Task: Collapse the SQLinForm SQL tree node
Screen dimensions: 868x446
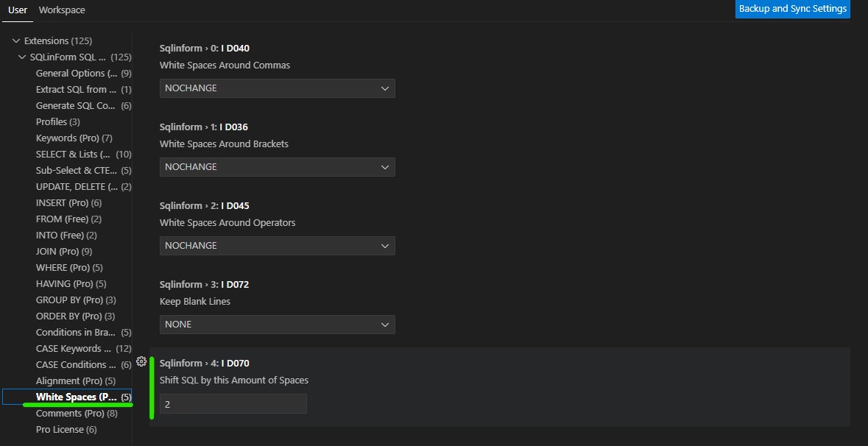Action: [x=22, y=57]
